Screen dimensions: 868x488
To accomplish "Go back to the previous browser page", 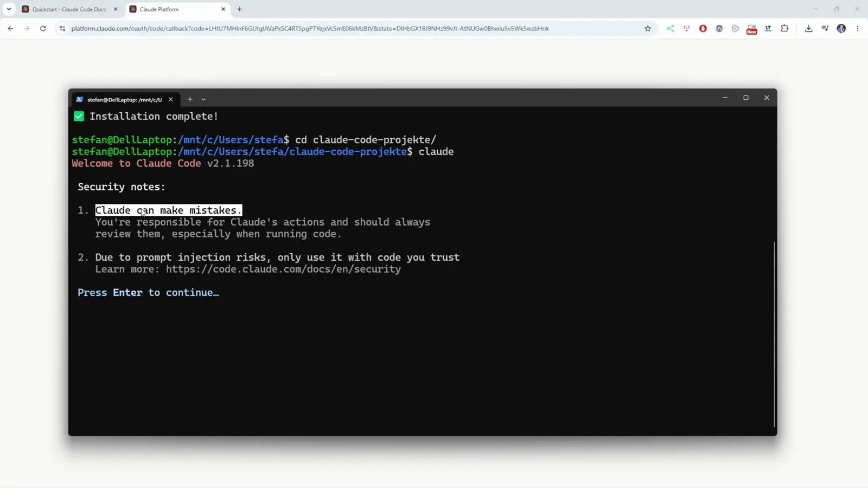I will pyautogui.click(x=10, y=29).
